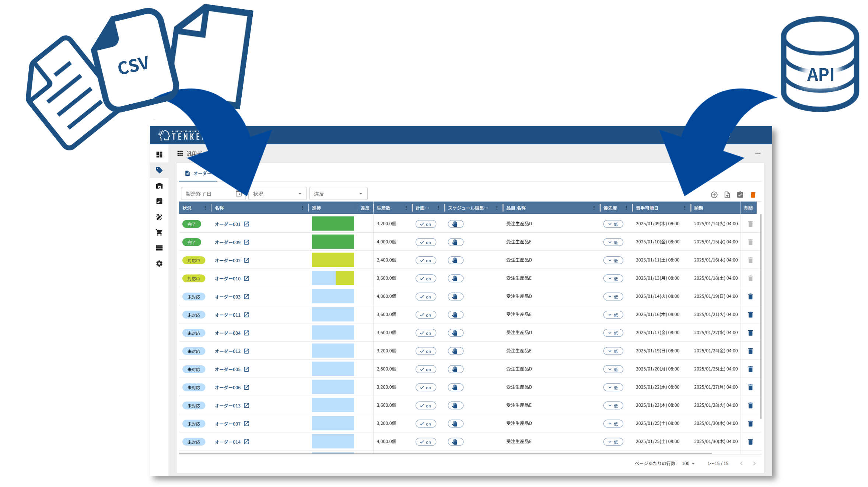Toggle the plan 'on' switch for オーダー-010
The image size is (868, 487).
point(426,279)
